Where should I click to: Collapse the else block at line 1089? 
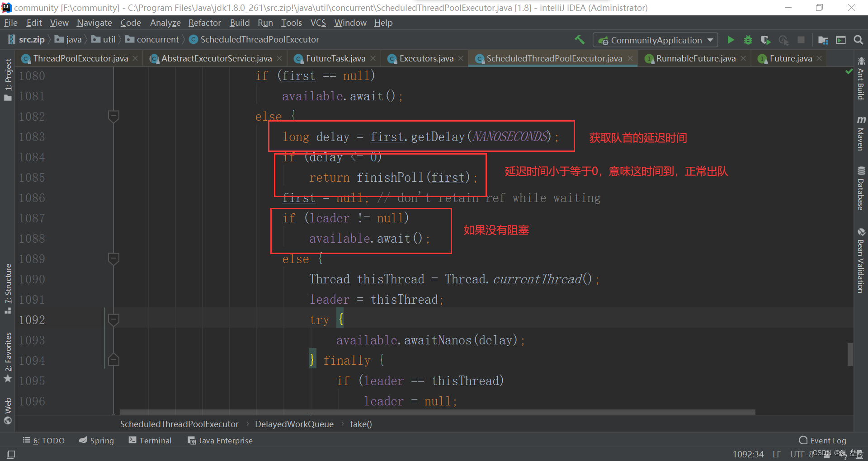[x=113, y=259]
